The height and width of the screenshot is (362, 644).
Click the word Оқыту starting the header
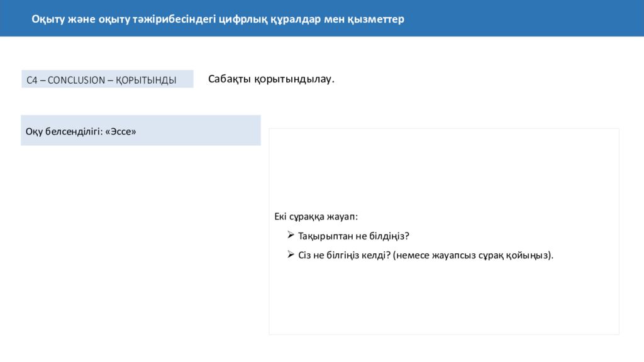(48, 19)
